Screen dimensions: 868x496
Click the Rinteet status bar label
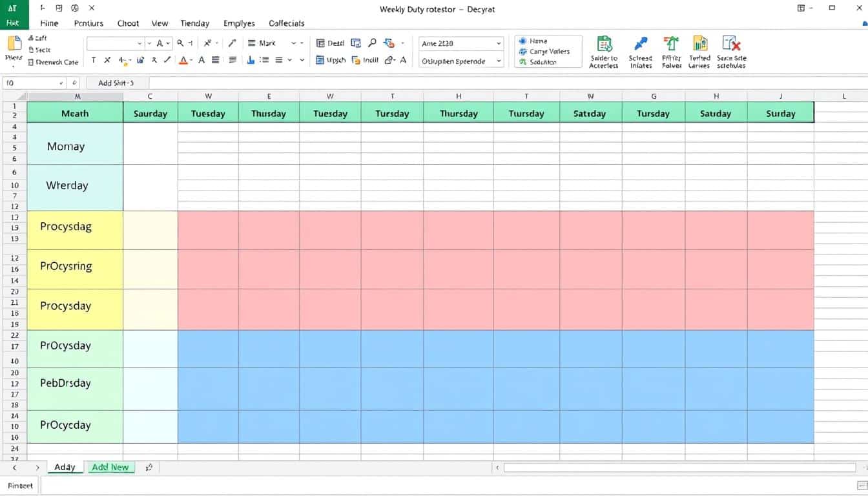coord(20,486)
